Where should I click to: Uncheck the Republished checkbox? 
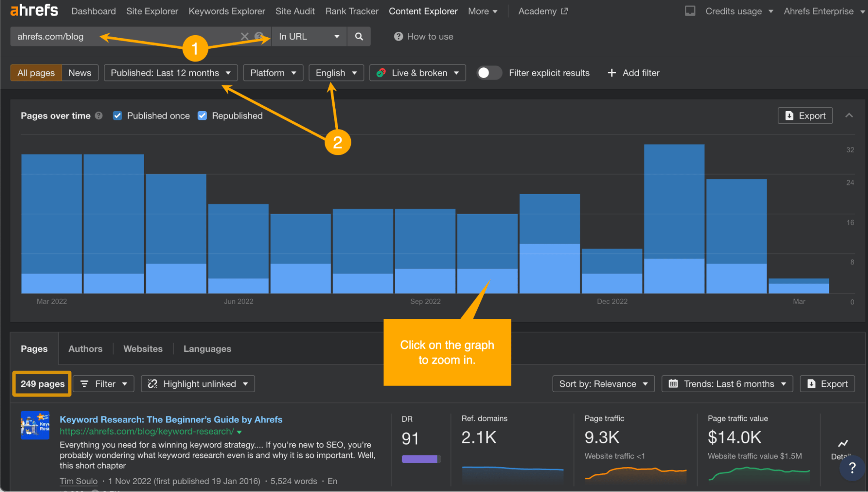[202, 116]
